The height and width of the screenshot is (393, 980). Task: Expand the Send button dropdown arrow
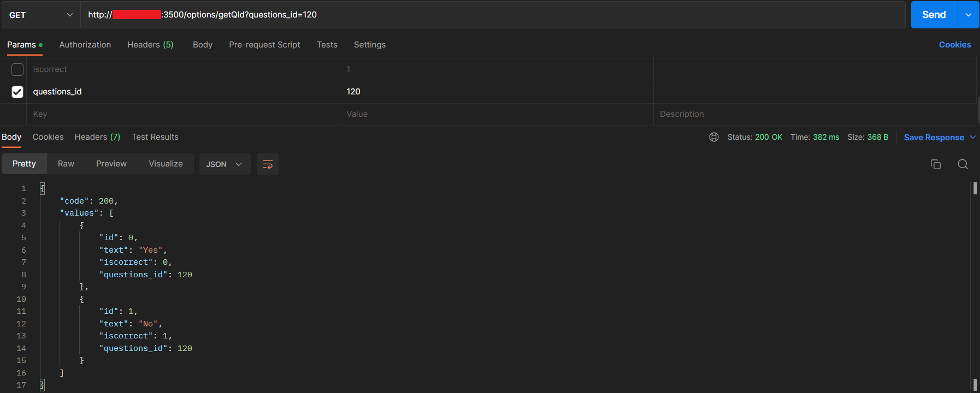click(968, 15)
